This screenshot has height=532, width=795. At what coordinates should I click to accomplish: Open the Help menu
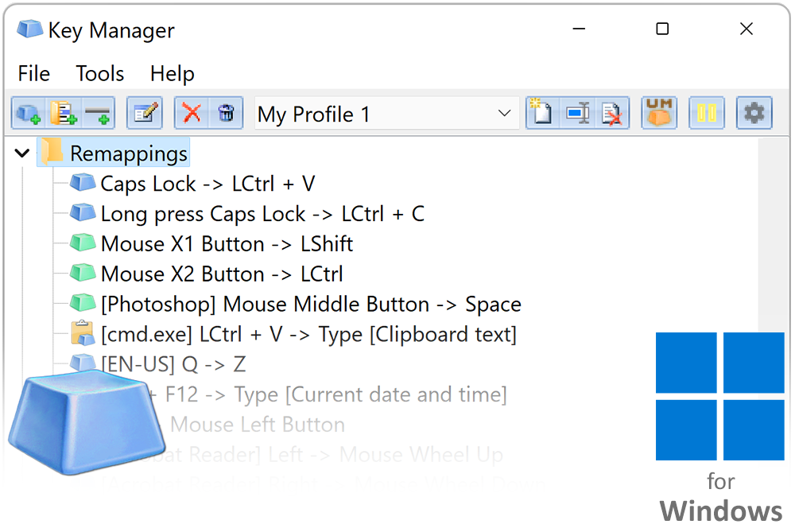[x=172, y=74]
